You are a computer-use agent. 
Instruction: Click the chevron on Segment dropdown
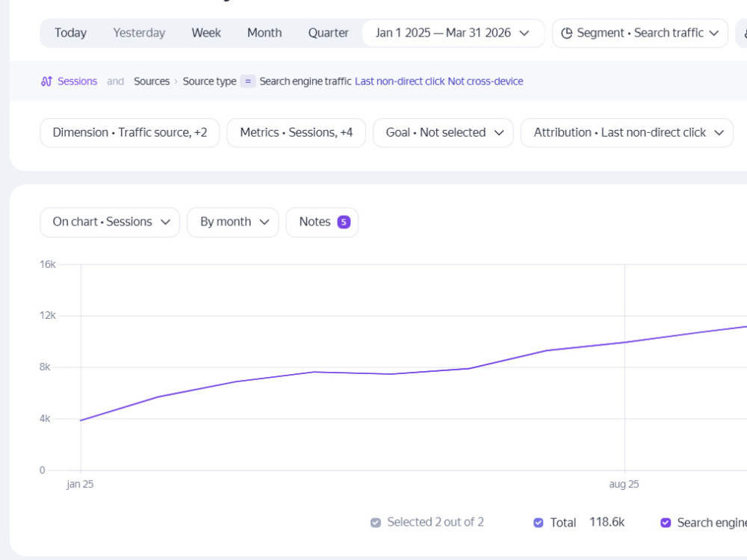[713, 34]
